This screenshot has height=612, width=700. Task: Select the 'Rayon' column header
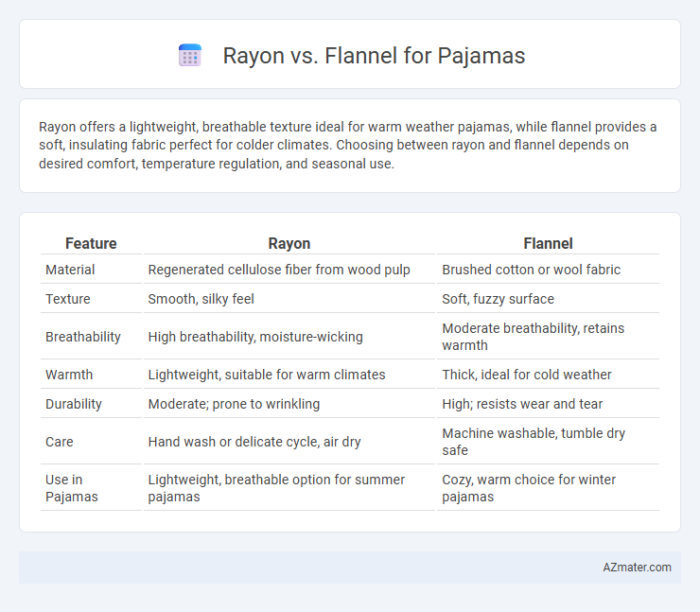tap(289, 243)
